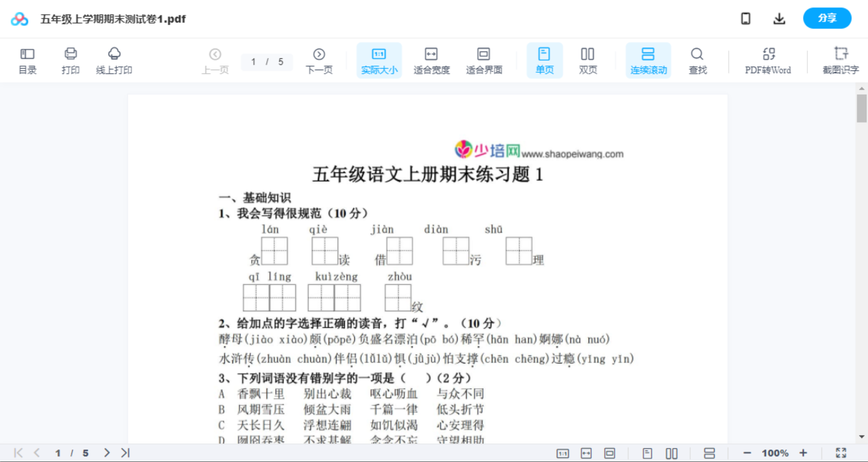Image resolution: width=868 pixels, height=462 pixels.
Task: Open 线上打印 online printing
Action: click(114, 61)
